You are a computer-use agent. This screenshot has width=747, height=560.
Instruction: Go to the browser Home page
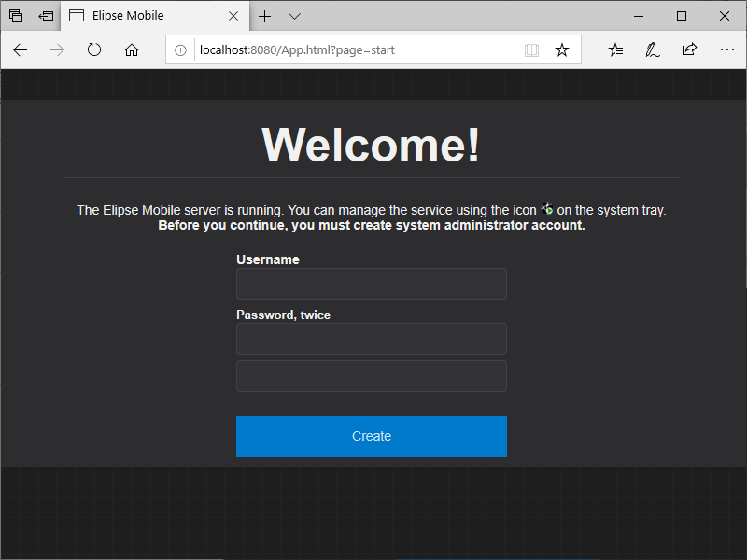(x=132, y=49)
